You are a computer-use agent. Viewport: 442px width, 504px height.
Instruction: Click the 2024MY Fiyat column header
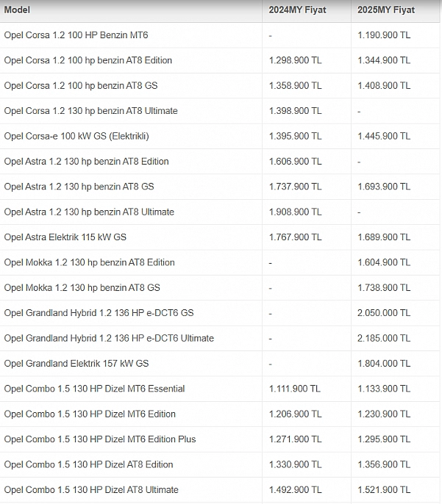tap(297, 10)
